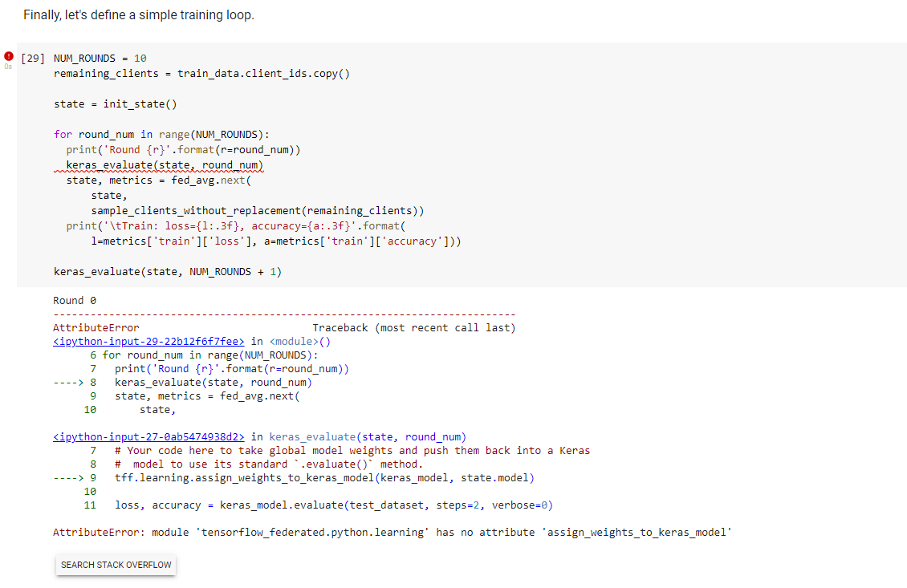This screenshot has height=588, width=907.
Task: Click the l=metrics['train']['loss'] code line
Action: (276, 241)
